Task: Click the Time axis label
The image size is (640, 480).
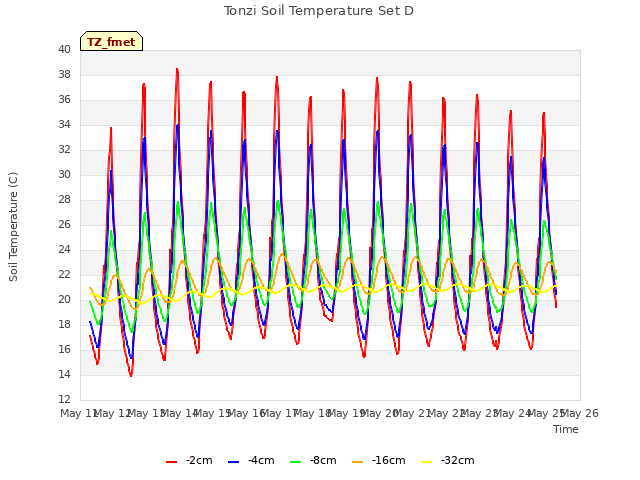Action: pos(566,429)
